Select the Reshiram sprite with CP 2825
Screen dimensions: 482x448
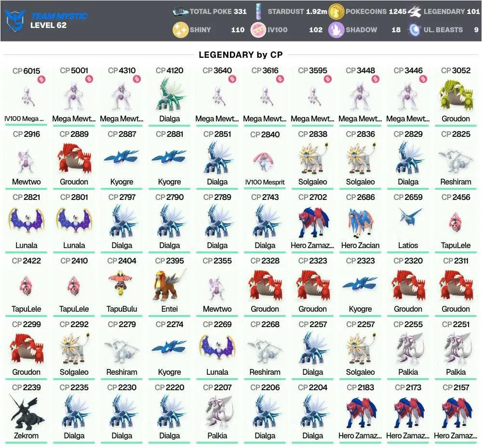(455, 160)
